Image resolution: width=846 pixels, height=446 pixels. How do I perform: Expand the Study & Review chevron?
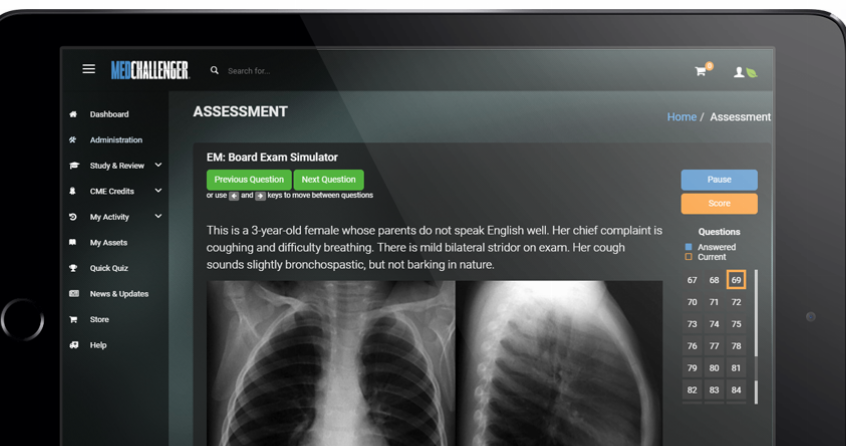pos(158,165)
